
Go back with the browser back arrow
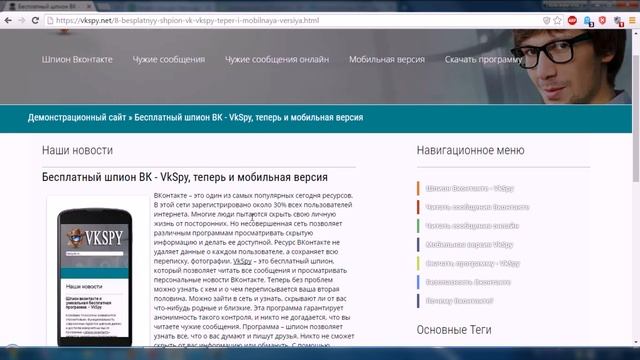tap(8, 20)
